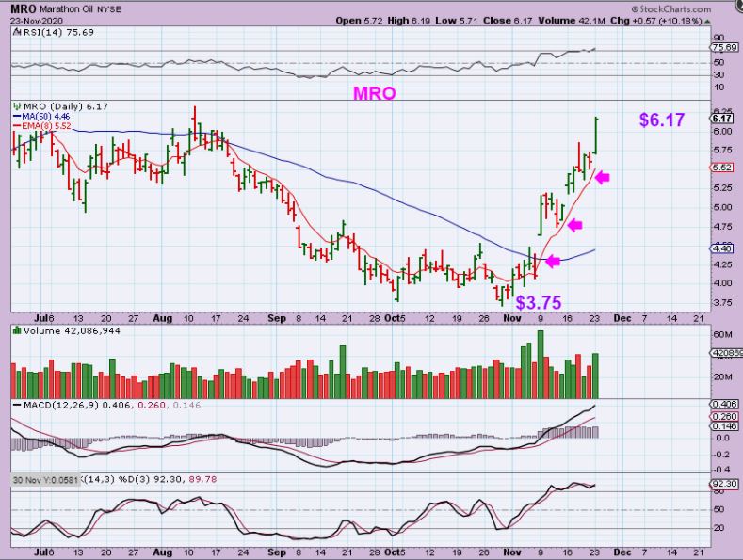Click the Low 5.71 value
Image resolution: width=743 pixels, height=560 pixels.
pyautogui.click(x=457, y=21)
